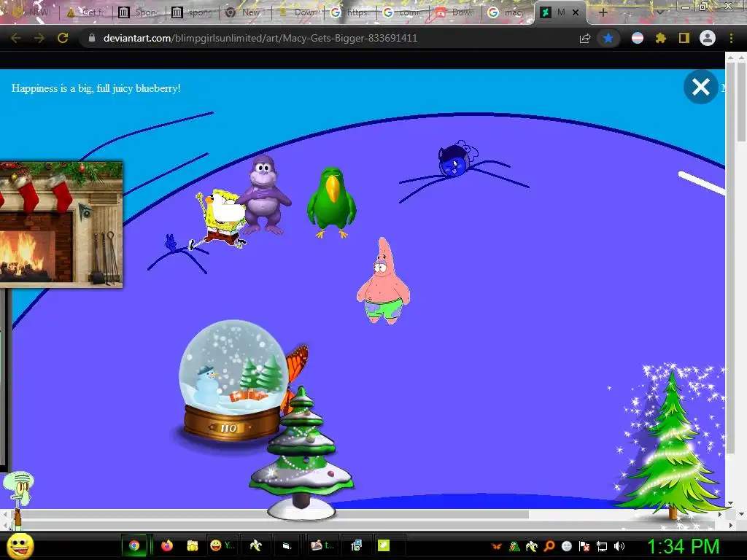Click the fireplace with stockings gadget
This screenshot has height=560, width=747.
click(x=61, y=224)
